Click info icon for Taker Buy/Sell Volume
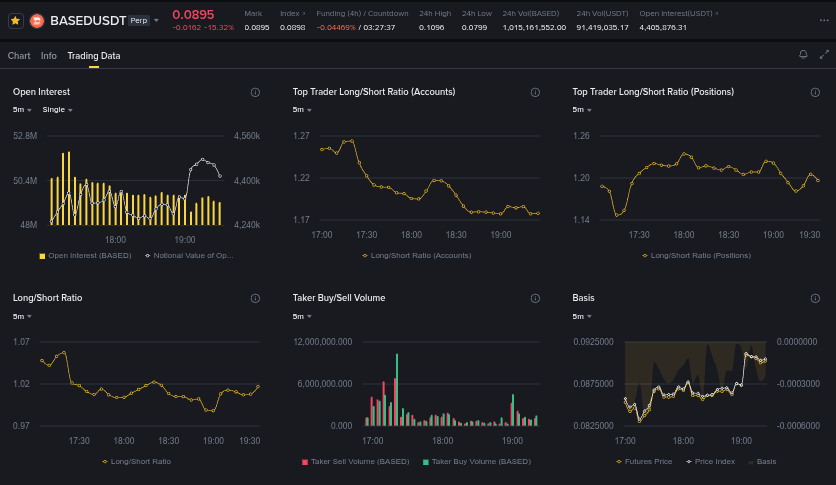Image resolution: width=836 pixels, height=485 pixels. (535, 298)
